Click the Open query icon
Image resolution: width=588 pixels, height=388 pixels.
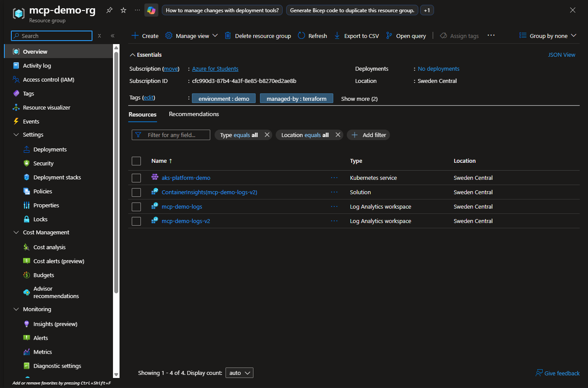389,36
